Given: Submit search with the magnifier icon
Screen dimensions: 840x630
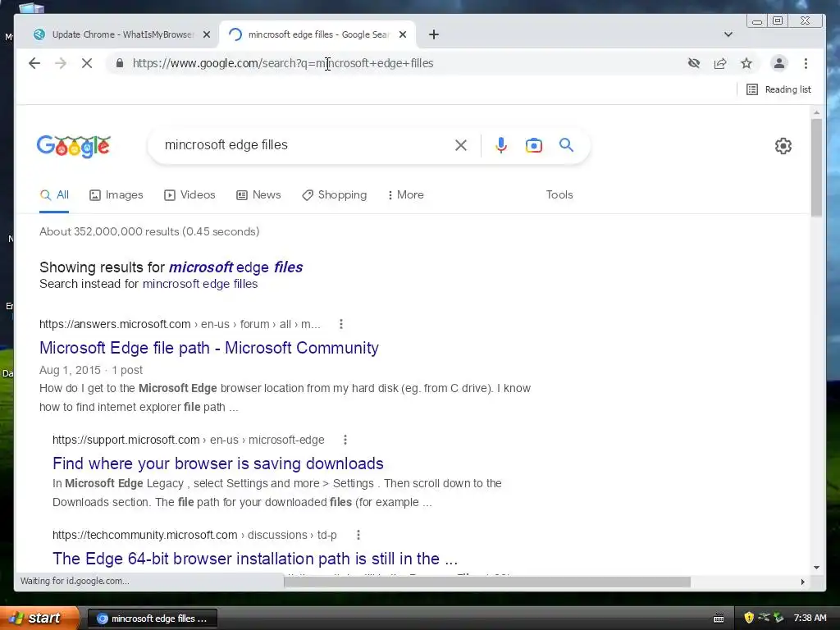Looking at the screenshot, I should pyautogui.click(x=566, y=144).
